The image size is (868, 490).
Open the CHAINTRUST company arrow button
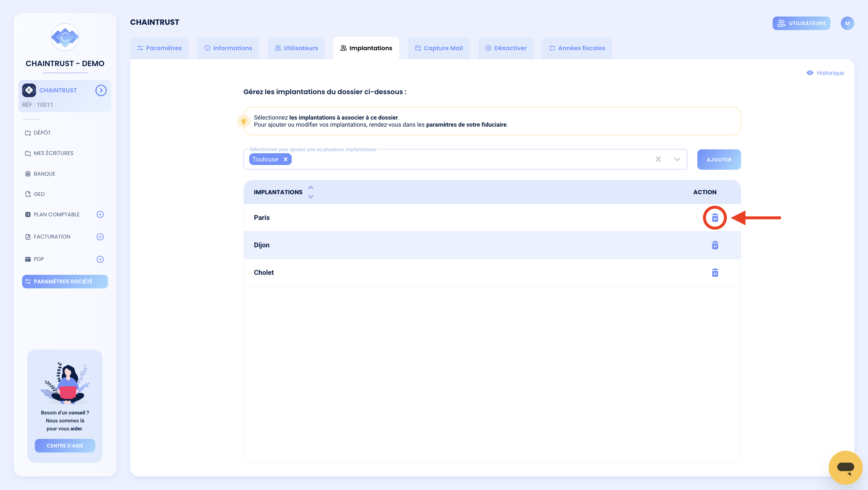pyautogui.click(x=101, y=90)
